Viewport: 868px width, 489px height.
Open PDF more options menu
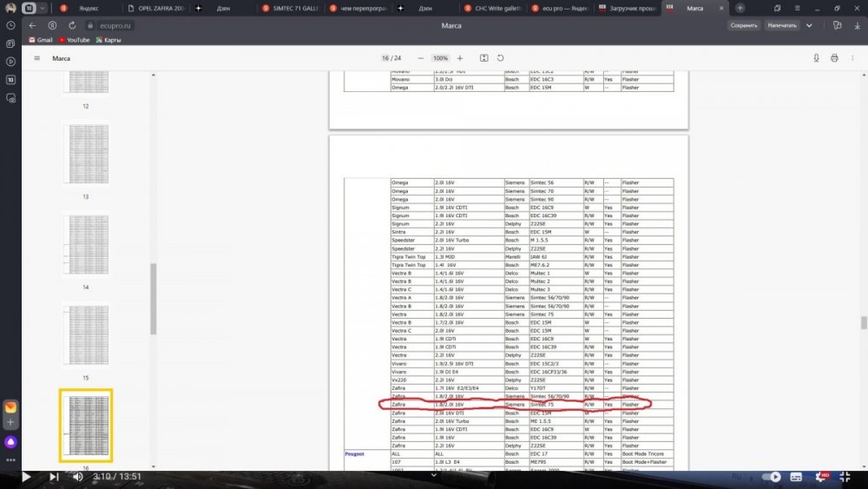(x=852, y=58)
